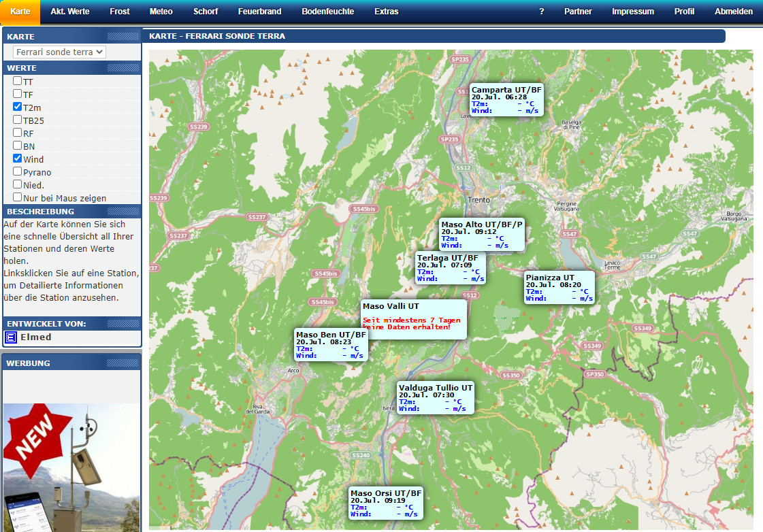Expand the Meteo menu
The width and height of the screenshot is (763, 532).
[x=161, y=12]
